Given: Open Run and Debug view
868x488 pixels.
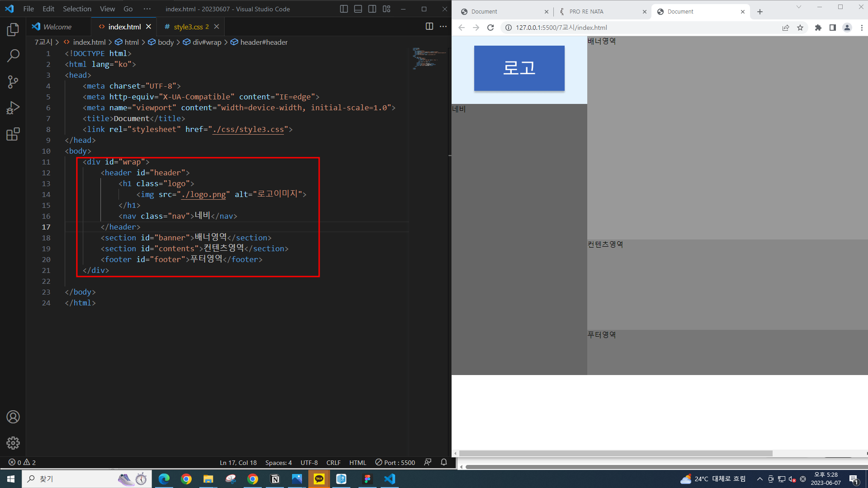Looking at the screenshot, I should point(13,108).
